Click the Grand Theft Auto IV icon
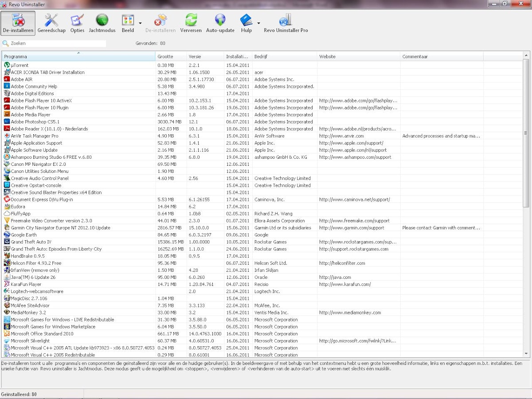Viewport: 532px width, 399px height. (x=7, y=242)
